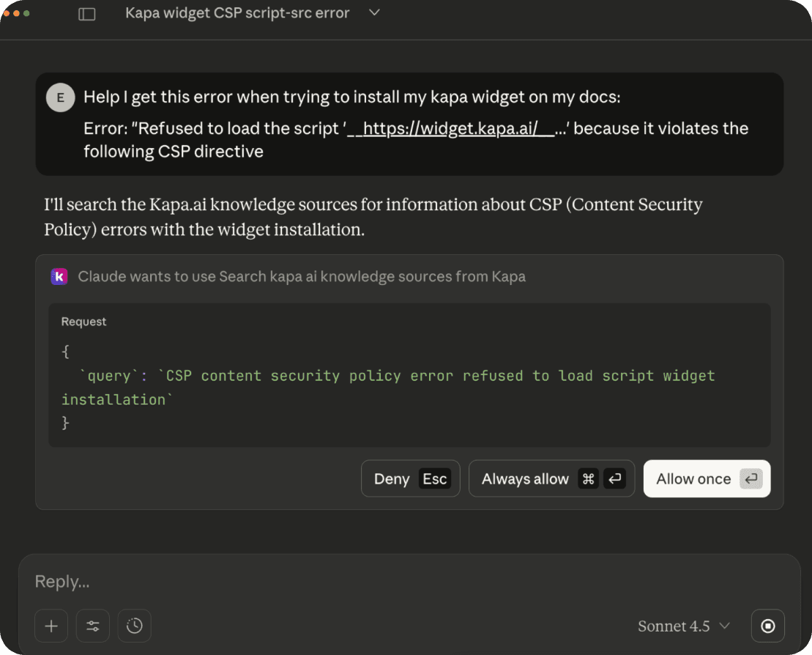Click the 'Kapa widget CSP script-src error' title
The width and height of the screenshot is (812, 655).
(237, 13)
